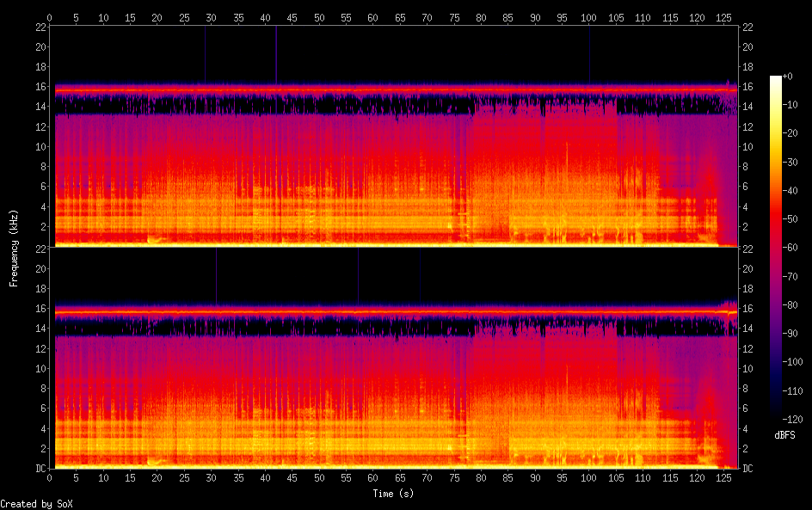Viewport: 812px width, 510px height.
Task: Click 'DC' on the lower channel's left axis
Action: coord(41,469)
